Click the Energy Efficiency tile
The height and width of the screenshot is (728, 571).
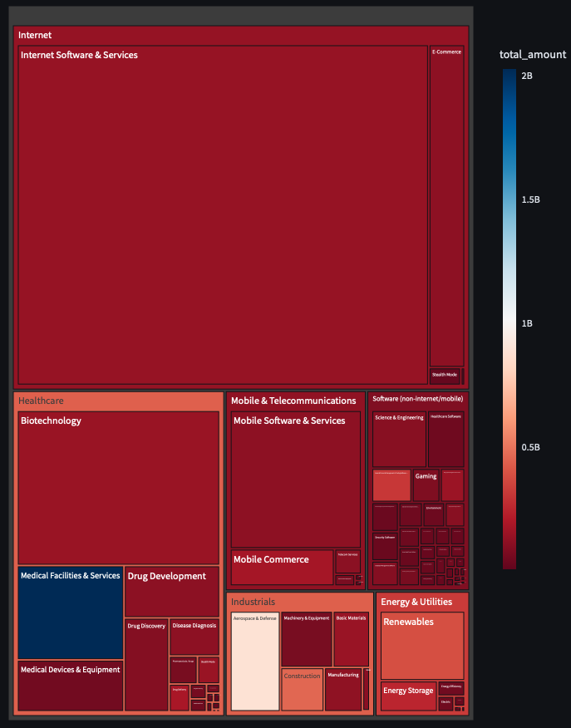(x=451, y=688)
